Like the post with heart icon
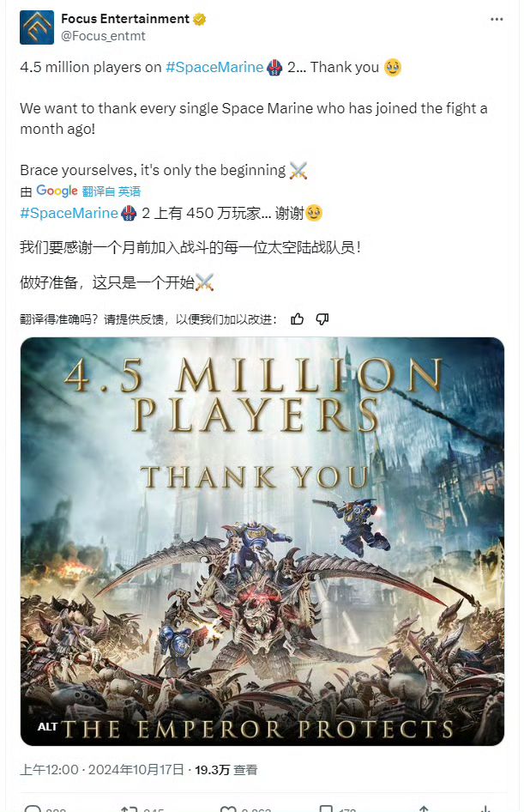Image resolution: width=524 pixels, height=812 pixels. (228, 809)
